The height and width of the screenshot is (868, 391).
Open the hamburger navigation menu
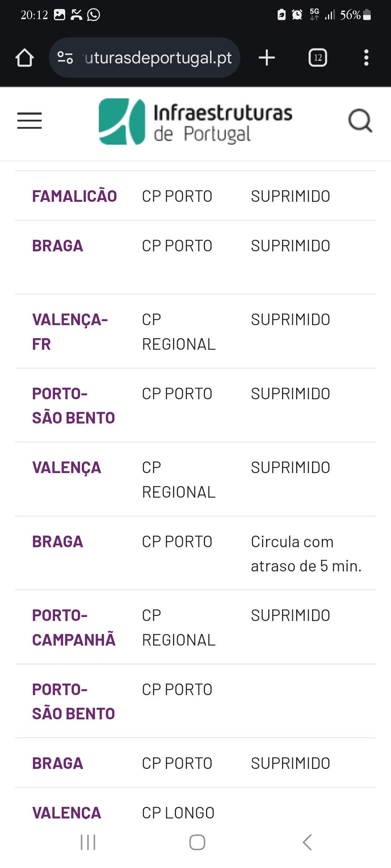coord(29,120)
